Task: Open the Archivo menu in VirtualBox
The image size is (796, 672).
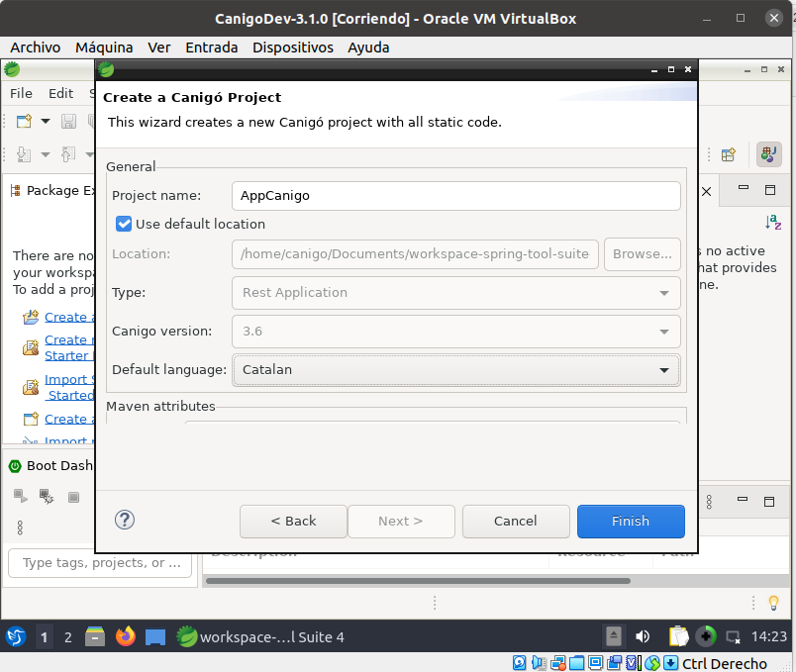Action: point(36,48)
